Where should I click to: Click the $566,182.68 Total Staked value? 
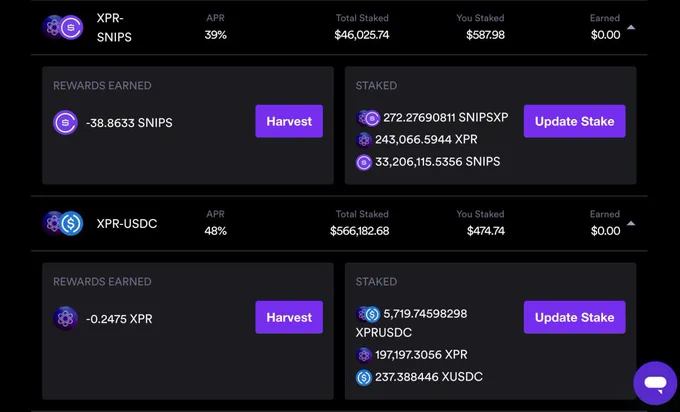(x=360, y=231)
